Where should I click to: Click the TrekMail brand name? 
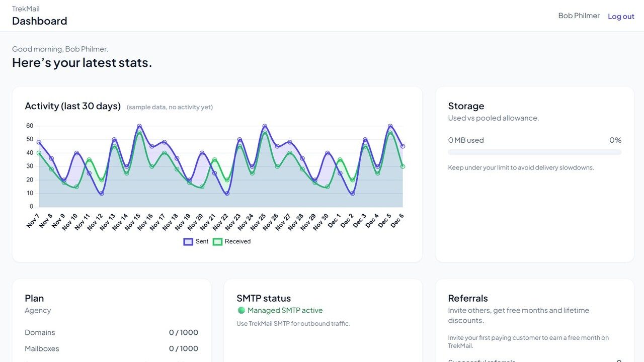point(26,9)
